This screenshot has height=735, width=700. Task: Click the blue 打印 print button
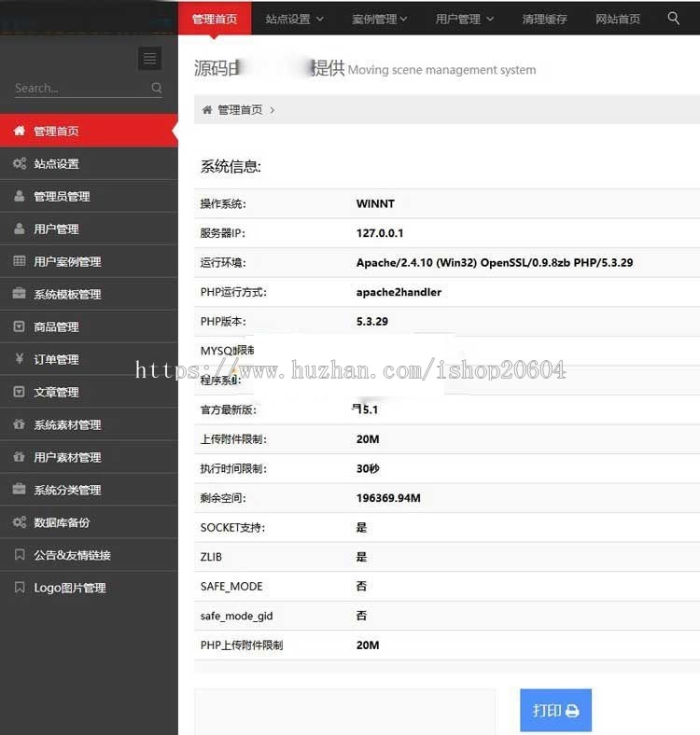pos(555,710)
